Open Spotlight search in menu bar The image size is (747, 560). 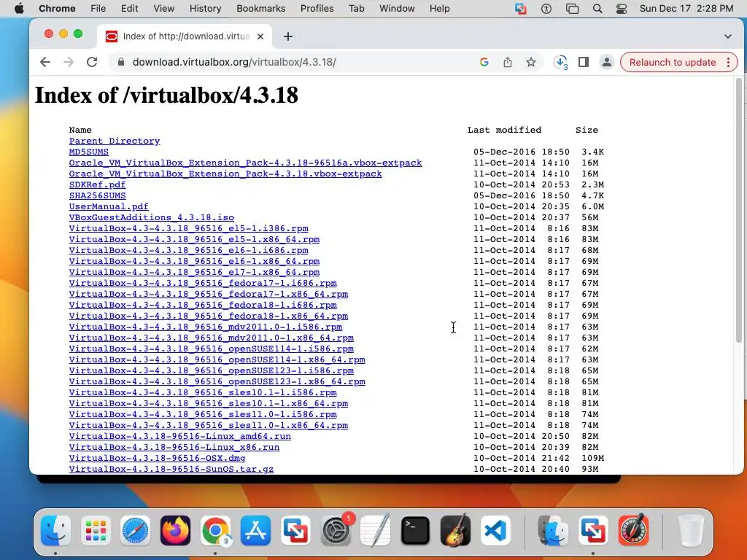(597, 9)
